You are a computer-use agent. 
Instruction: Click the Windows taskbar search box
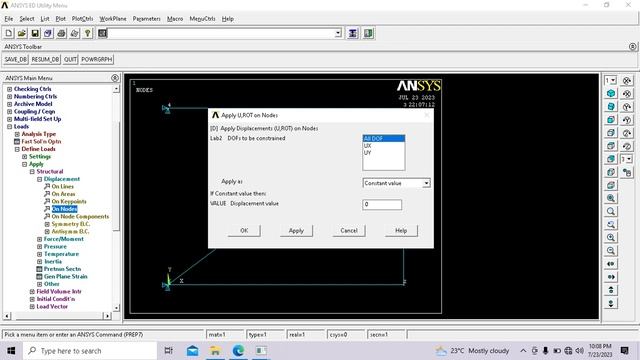90,351
